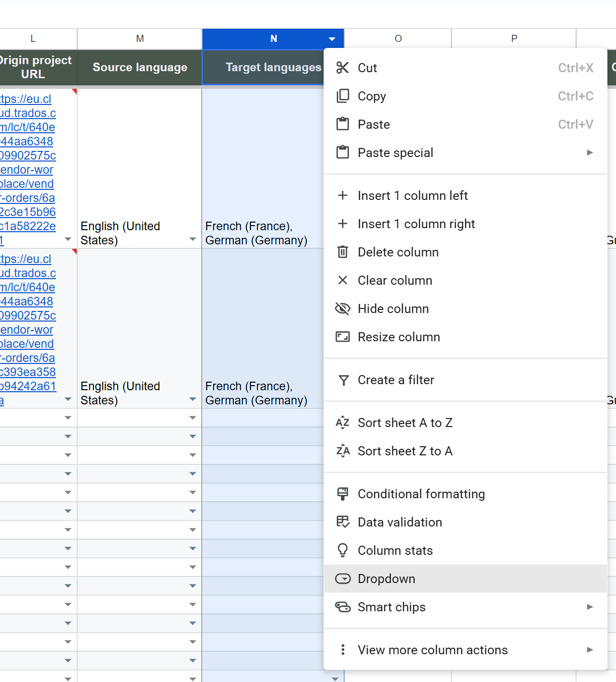Viewport: 616px width, 682px height.
Task: Click the X icon for Clear column
Action: [x=343, y=280]
